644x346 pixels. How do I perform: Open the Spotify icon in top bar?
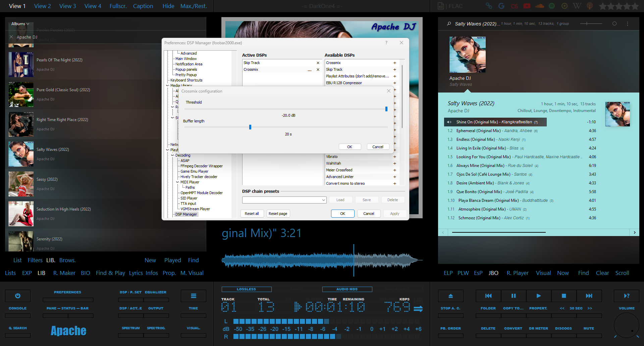[552, 6]
